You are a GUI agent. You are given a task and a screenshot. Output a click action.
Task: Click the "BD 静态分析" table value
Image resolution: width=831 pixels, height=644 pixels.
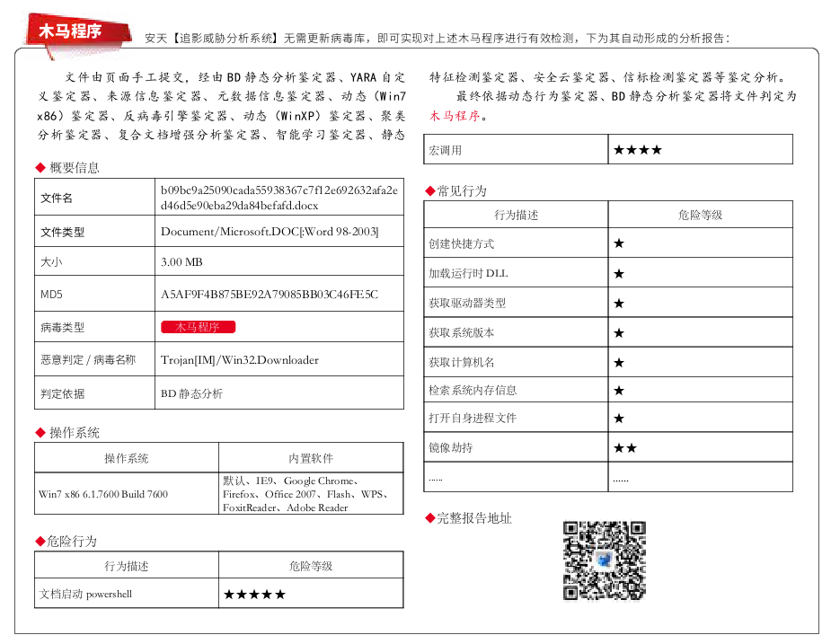point(192,393)
